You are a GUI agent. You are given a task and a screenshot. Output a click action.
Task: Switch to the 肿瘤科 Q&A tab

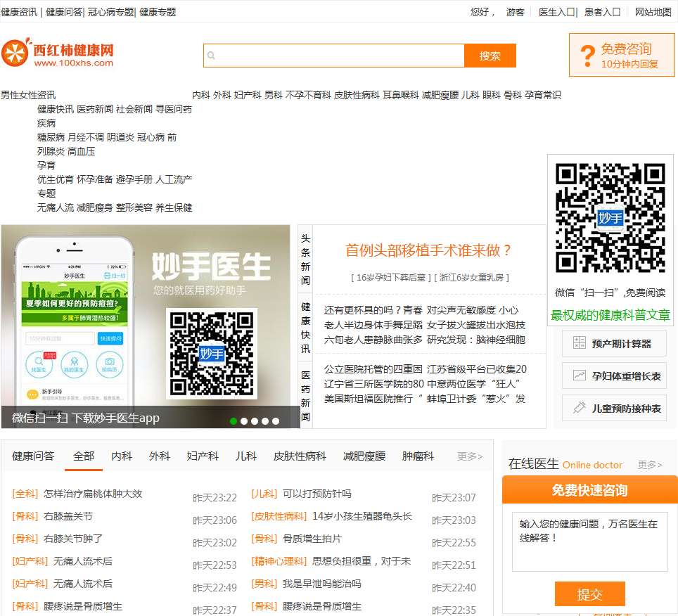418,456
